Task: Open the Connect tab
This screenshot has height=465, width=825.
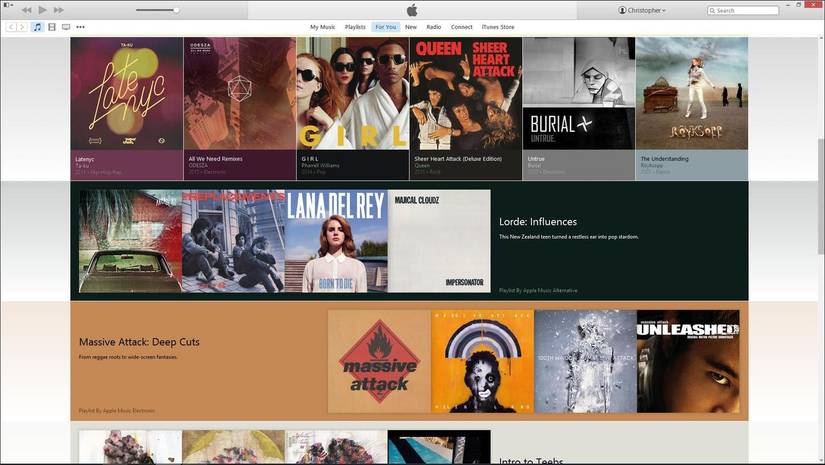Action: [461, 27]
